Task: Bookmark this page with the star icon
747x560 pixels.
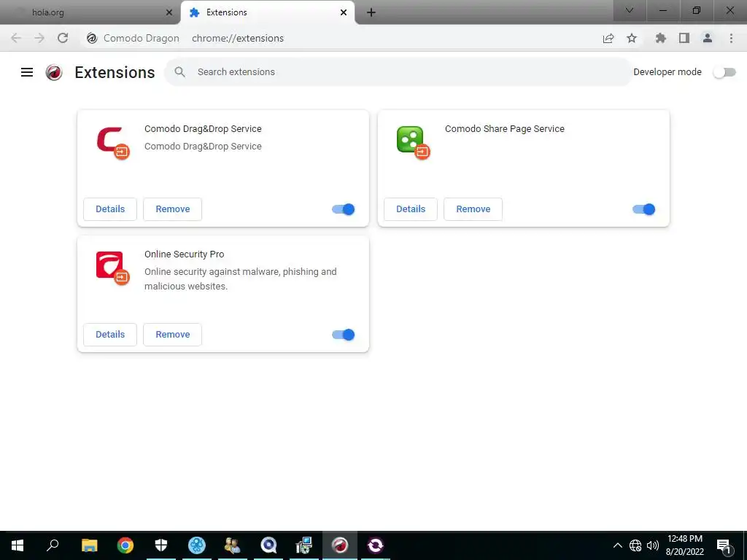Action: (632, 38)
